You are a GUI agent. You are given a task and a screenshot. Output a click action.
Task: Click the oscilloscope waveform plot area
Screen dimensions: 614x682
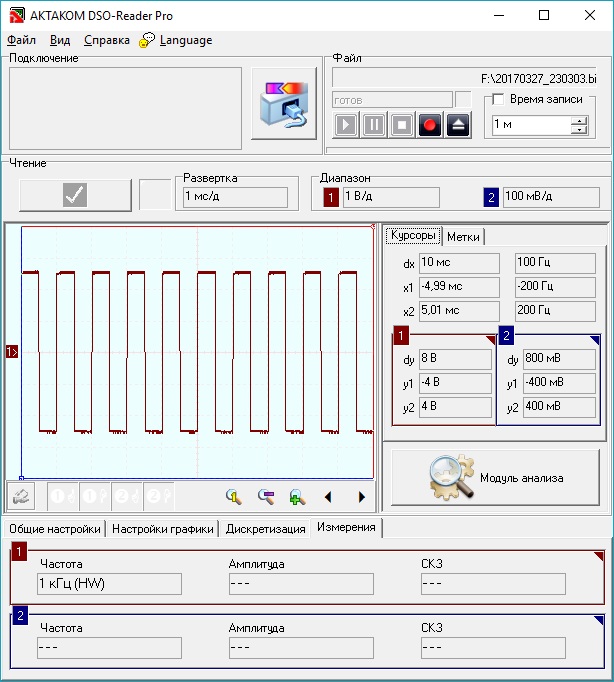point(197,352)
